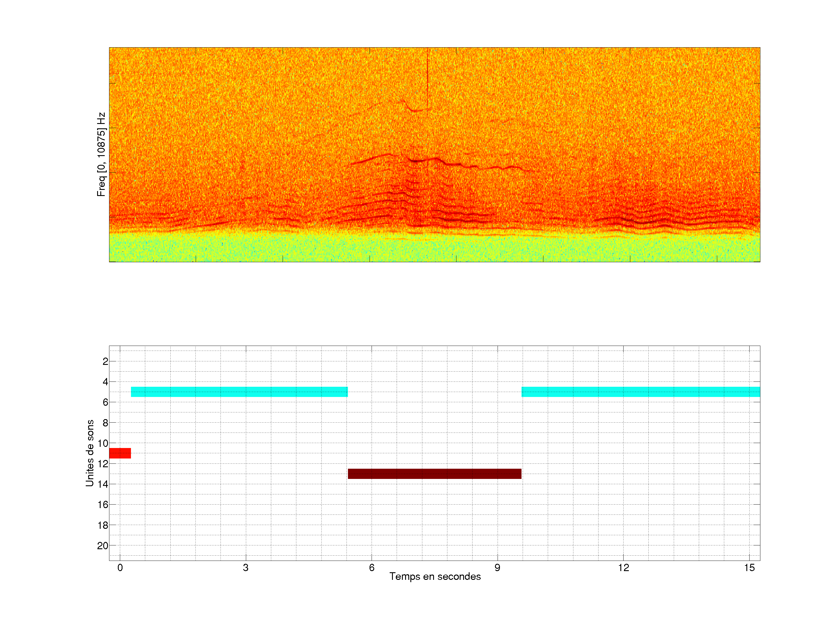Click y-axis tick label 2
The image size is (840, 630).
point(105,361)
